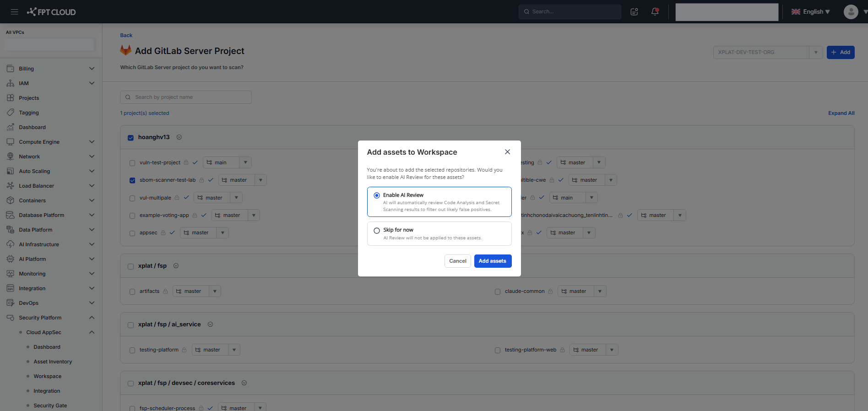Click the Monitoring icon

11,274
